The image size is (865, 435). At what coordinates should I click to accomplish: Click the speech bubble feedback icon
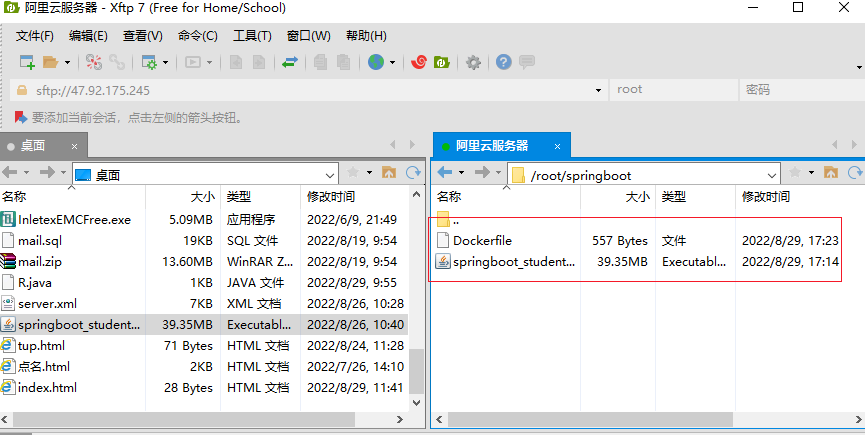527,62
